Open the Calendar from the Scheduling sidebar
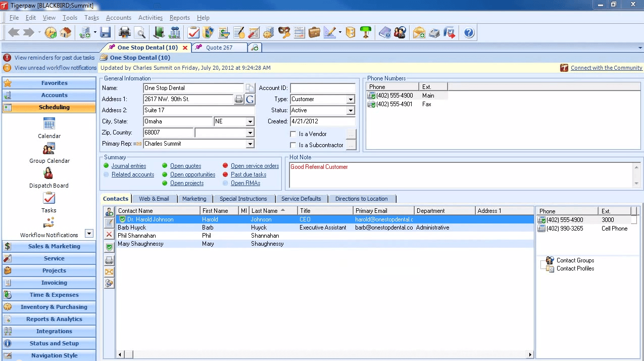This screenshot has height=361, width=644. (49, 126)
